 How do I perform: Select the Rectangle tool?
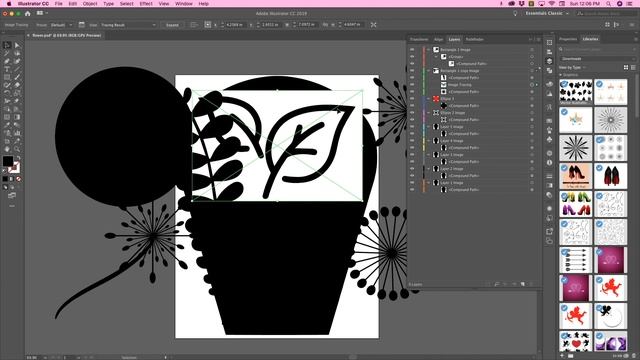click(7, 77)
